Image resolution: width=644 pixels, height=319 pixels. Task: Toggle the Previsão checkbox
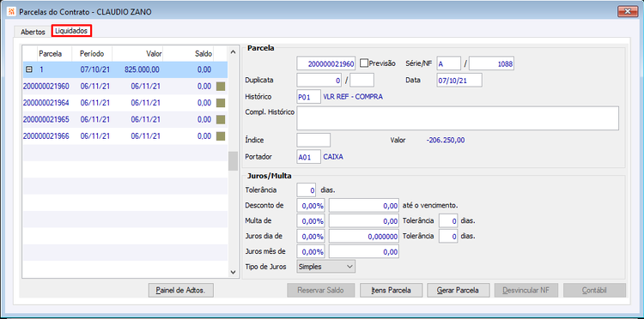pyautogui.click(x=363, y=63)
